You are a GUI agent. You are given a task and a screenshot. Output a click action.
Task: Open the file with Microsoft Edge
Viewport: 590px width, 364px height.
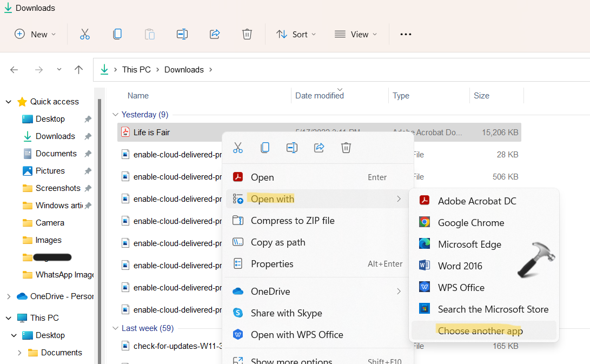click(x=469, y=244)
